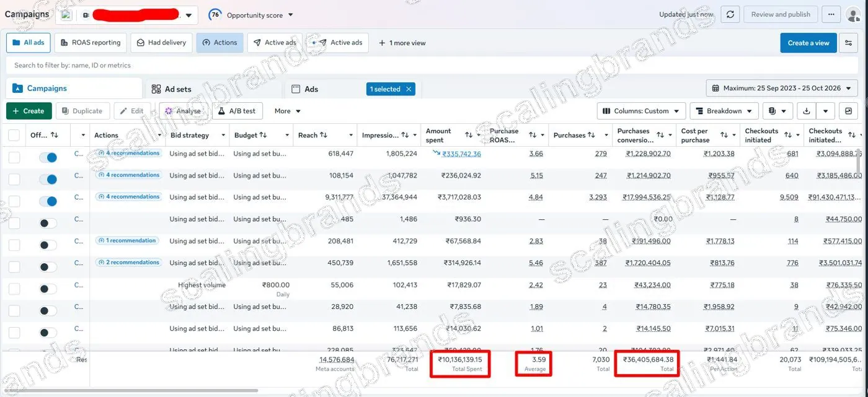Show 1 more view
The image size is (868, 397).
[x=402, y=43]
